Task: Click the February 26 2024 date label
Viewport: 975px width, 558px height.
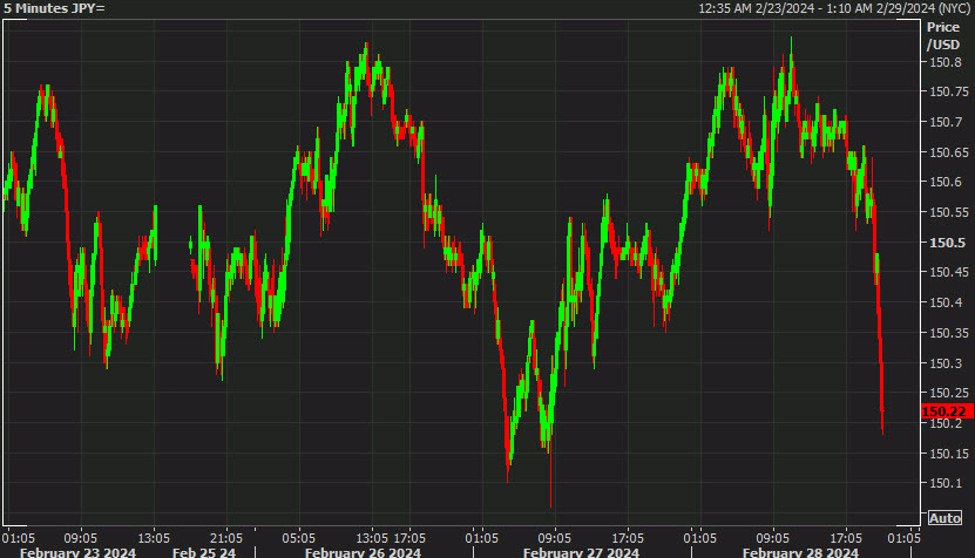Action: 363,552
